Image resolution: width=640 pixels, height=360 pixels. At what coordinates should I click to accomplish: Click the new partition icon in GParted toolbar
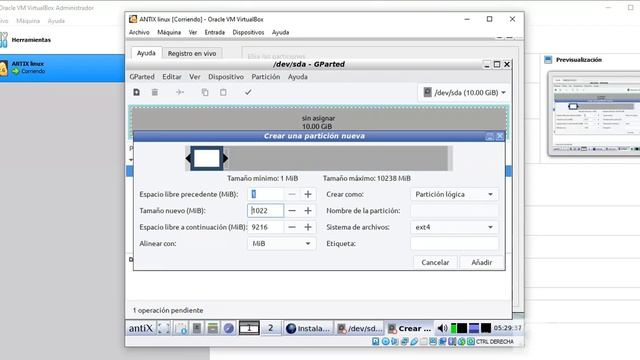(137, 92)
